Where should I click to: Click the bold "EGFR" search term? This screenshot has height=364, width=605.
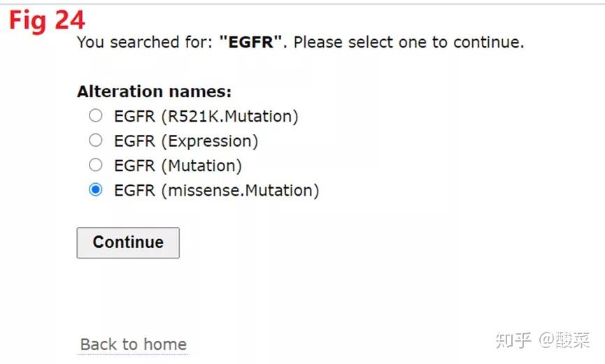click(x=251, y=42)
